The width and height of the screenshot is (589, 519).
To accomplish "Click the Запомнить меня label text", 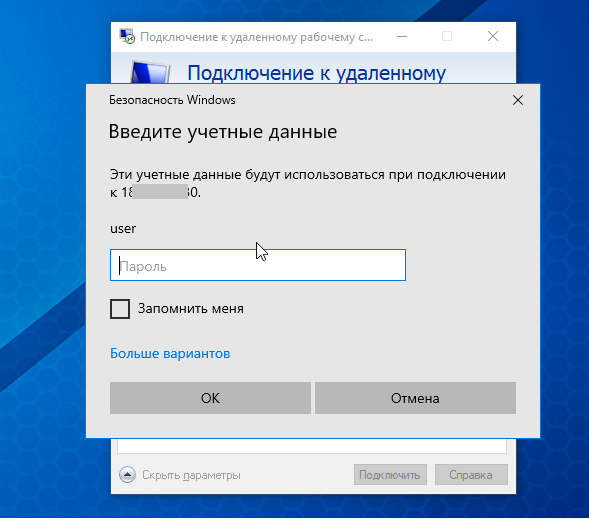I will [191, 309].
